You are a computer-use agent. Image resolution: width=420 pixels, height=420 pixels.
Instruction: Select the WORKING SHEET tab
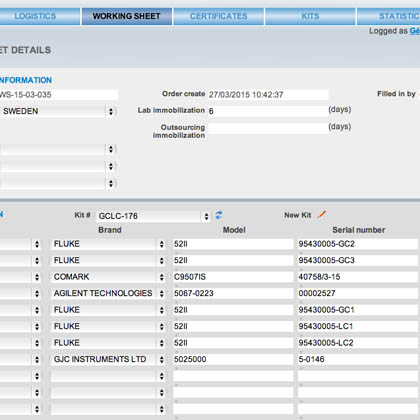(x=127, y=16)
